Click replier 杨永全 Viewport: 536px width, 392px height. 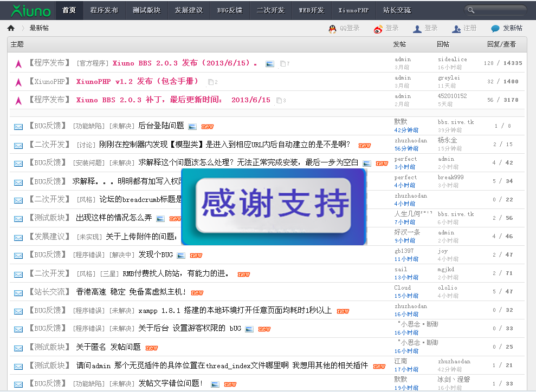448,140
